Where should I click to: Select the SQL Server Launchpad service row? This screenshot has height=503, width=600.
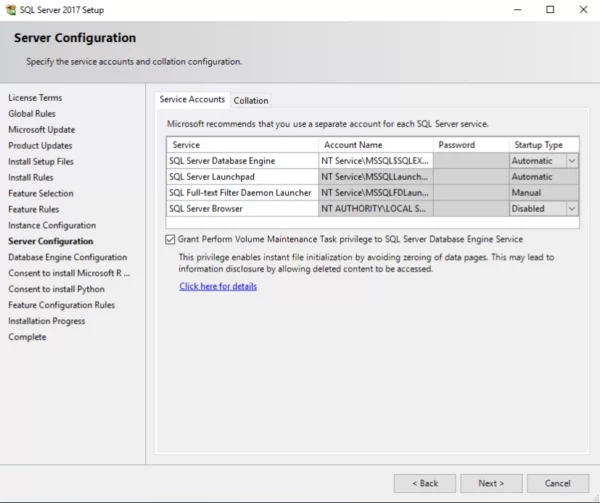[x=241, y=177]
